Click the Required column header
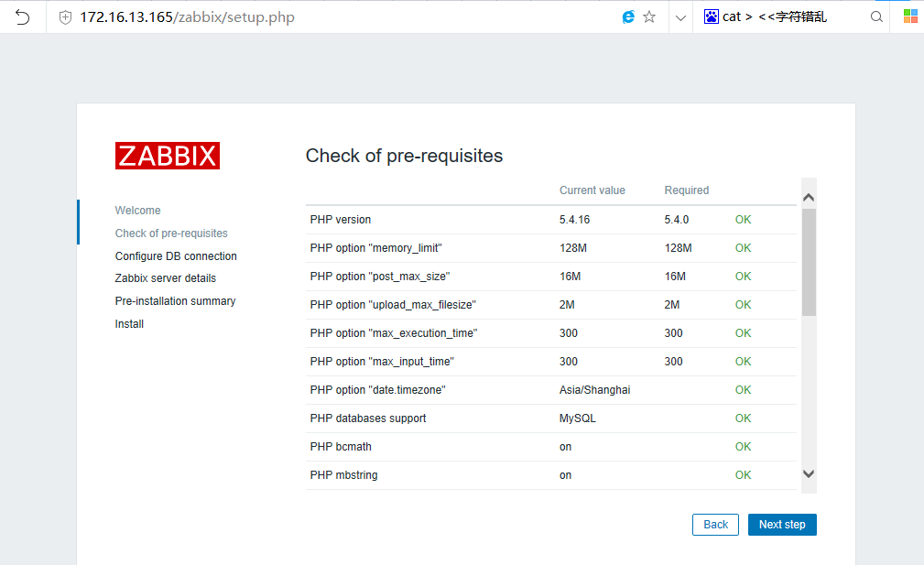This screenshot has width=924, height=565. (x=687, y=190)
